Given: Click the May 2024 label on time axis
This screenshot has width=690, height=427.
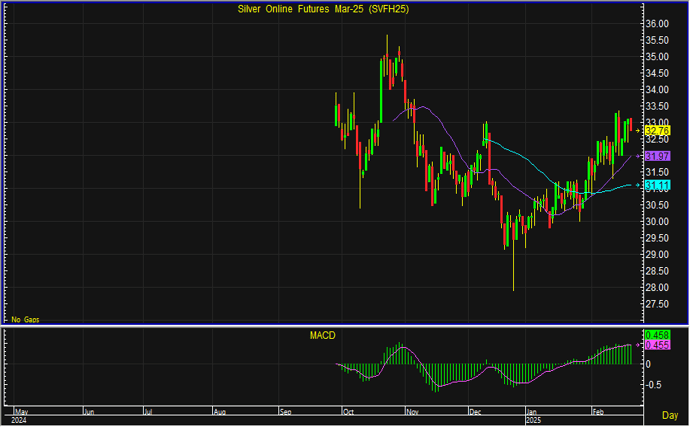Looking at the screenshot, I should [x=19, y=413].
